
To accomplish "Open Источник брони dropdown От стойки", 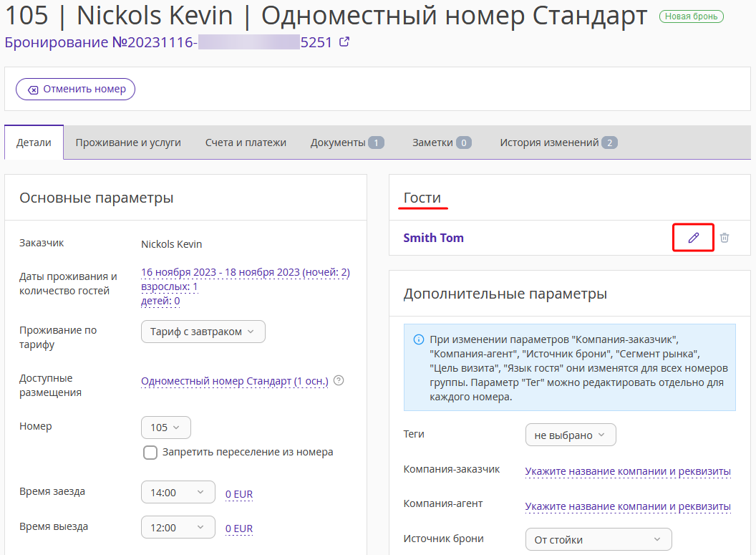I will click(598, 539).
